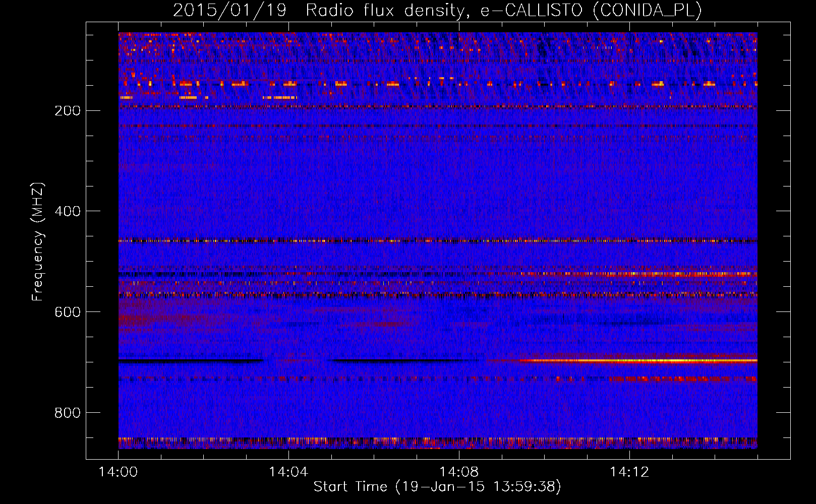Click the date "2015/01/19" in the title
This screenshot has height=504, width=816.
(x=229, y=10)
